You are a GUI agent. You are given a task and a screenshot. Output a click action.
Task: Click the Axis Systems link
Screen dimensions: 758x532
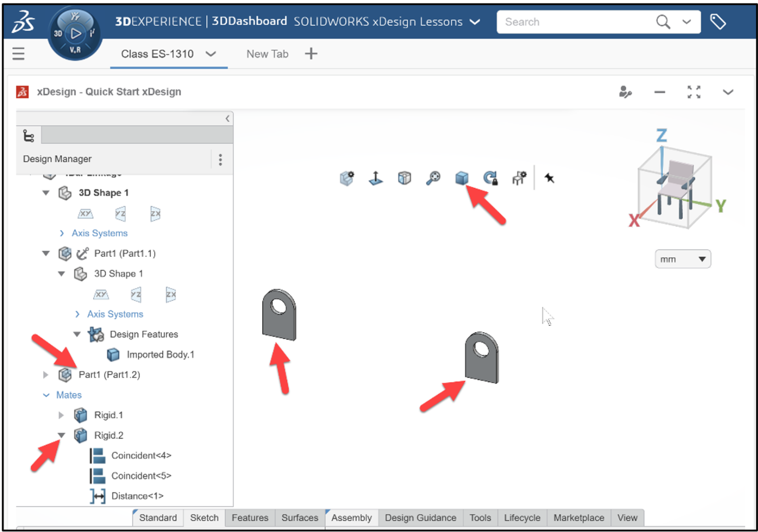100,233
